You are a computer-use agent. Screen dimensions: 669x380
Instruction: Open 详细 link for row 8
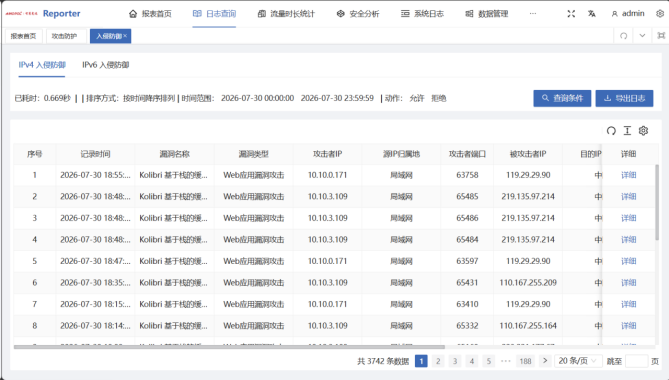click(x=628, y=326)
